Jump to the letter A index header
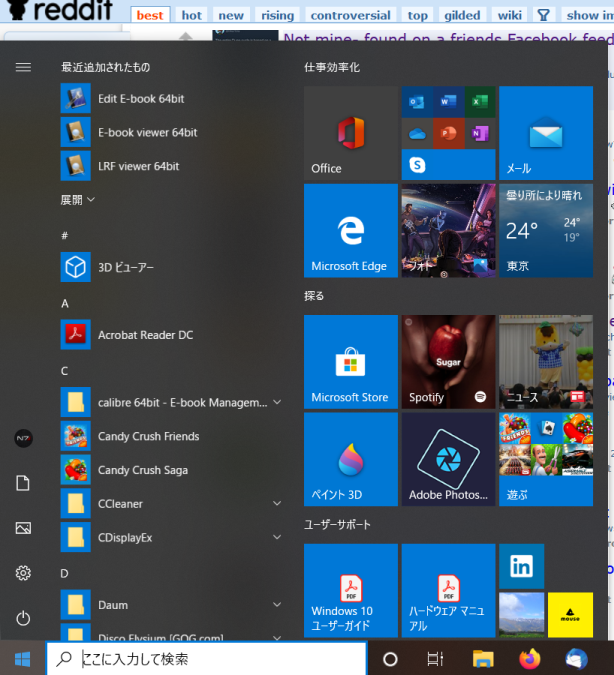The width and height of the screenshot is (614, 675). click(x=65, y=303)
